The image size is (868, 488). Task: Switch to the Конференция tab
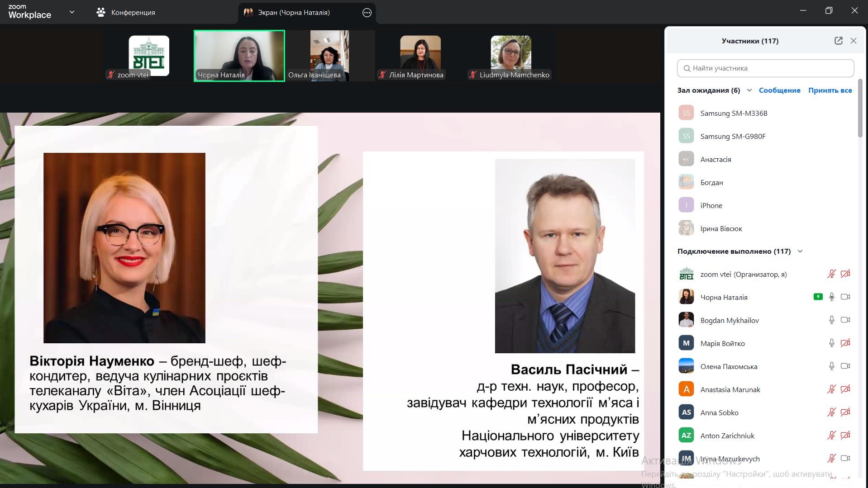(126, 13)
